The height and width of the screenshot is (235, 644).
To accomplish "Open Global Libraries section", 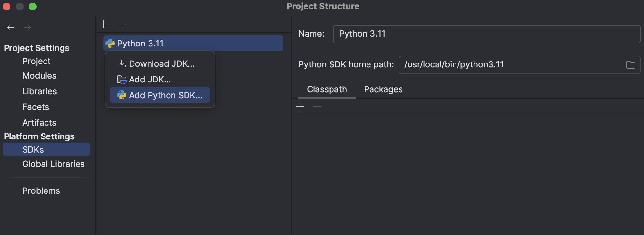I will pos(53,164).
